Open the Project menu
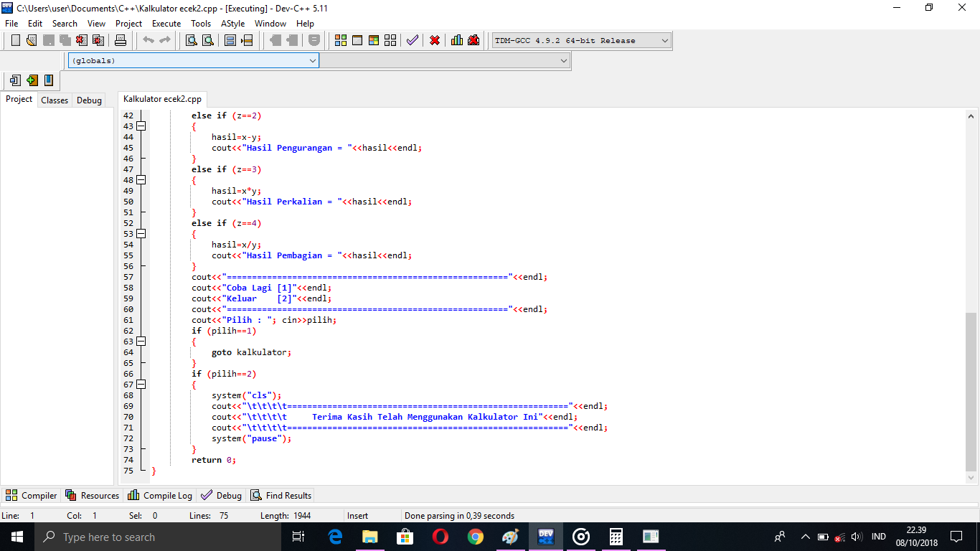 tap(129, 24)
